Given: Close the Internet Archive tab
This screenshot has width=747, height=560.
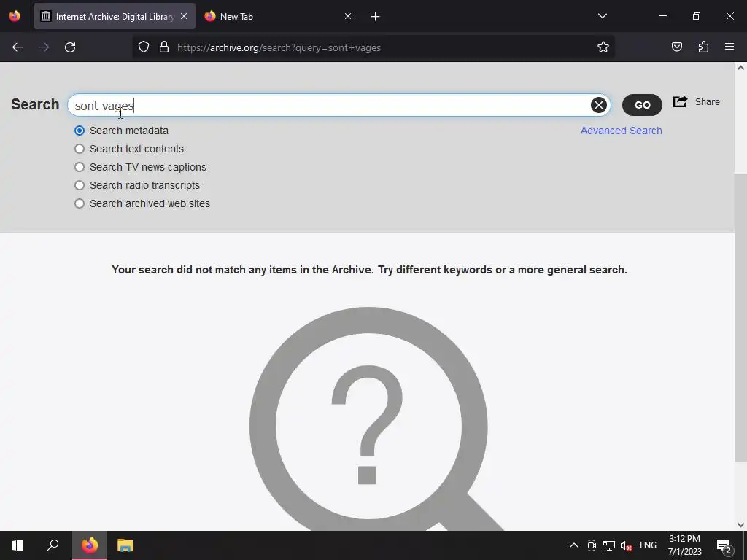Looking at the screenshot, I should tap(184, 16).
